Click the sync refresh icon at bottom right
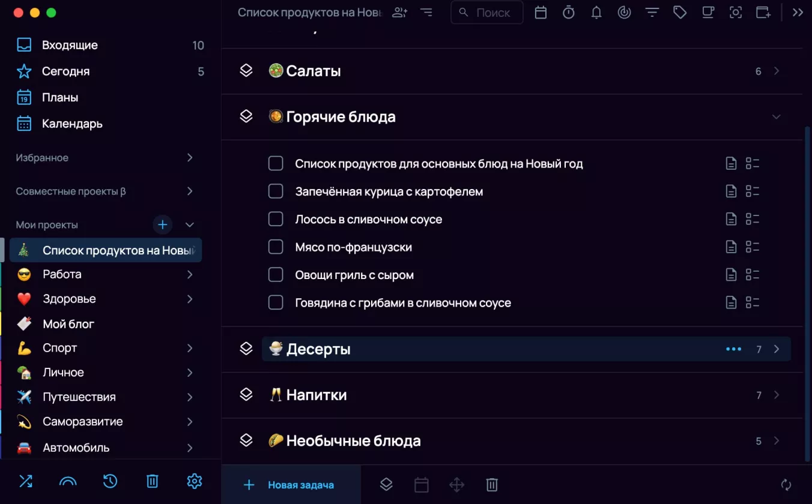Image resolution: width=812 pixels, height=504 pixels. pos(786,485)
